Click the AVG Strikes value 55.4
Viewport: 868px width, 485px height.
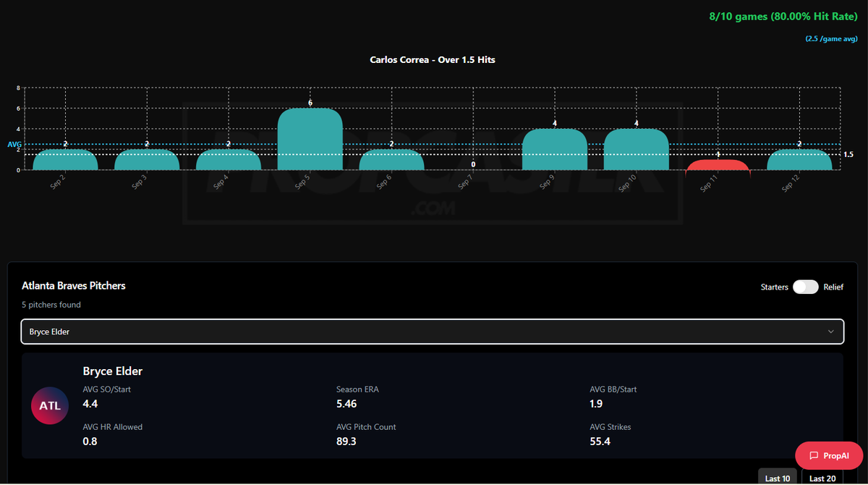click(600, 441)
